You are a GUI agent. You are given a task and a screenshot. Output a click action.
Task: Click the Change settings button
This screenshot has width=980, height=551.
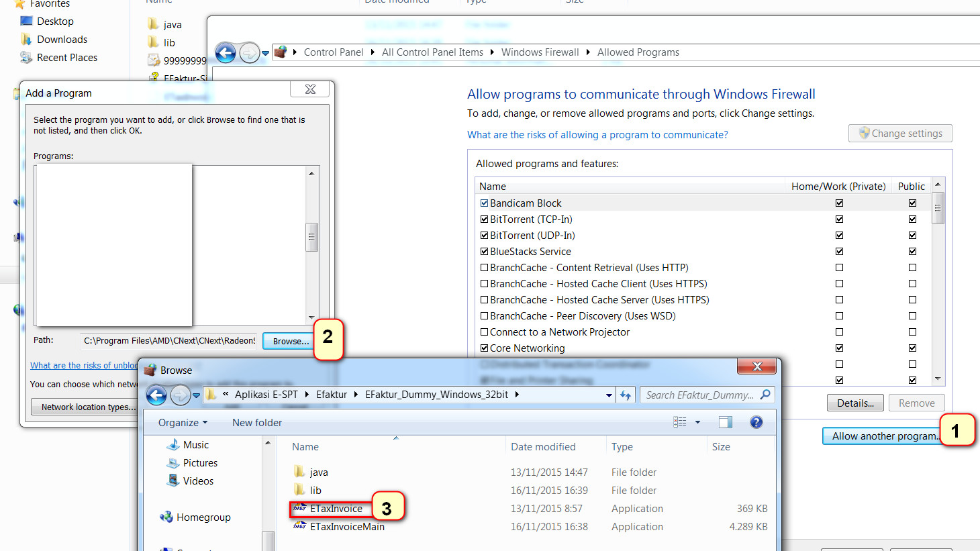[900, 134]
